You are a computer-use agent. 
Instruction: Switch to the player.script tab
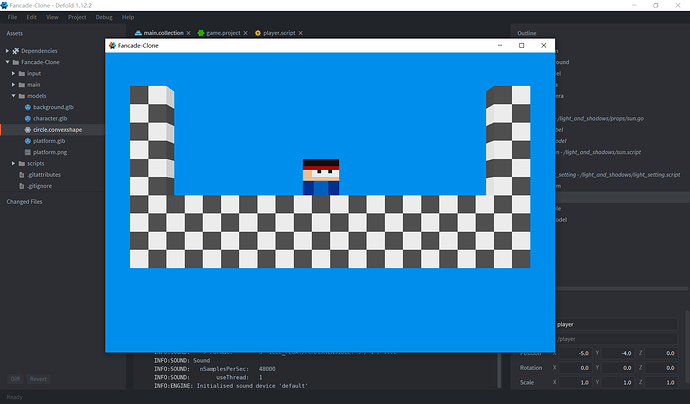[281, 33]
